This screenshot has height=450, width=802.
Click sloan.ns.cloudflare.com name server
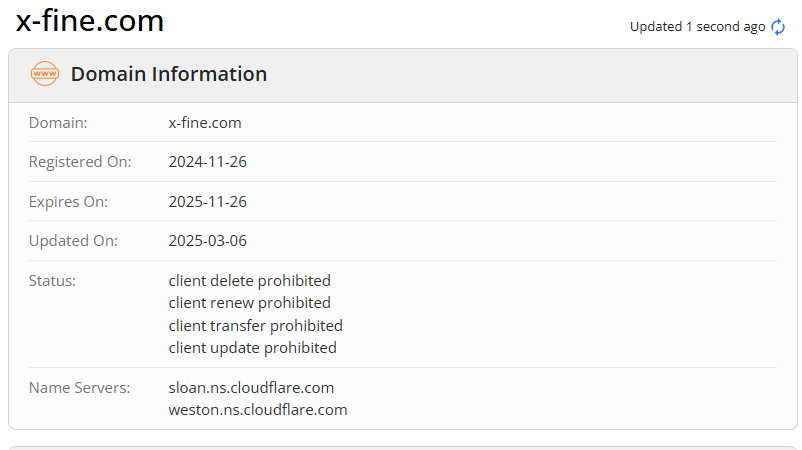(x=251, y=388)
